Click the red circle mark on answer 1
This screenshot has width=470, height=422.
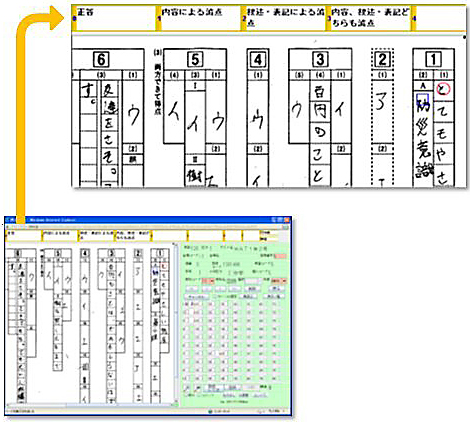click(443, 89)
